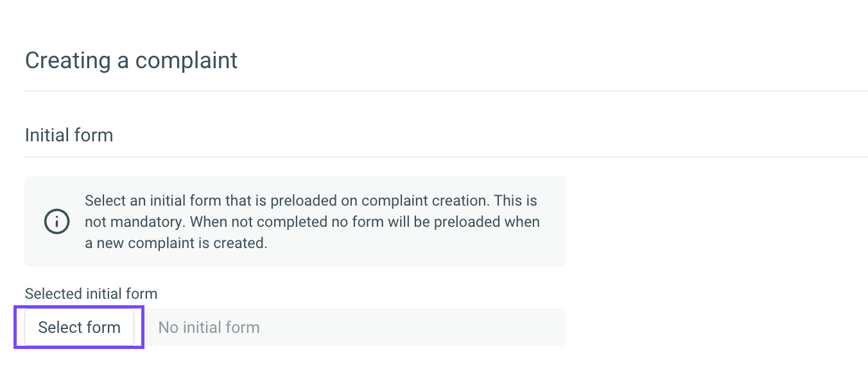Click divider below Creating a complaint title
The height and width of the screenshot is (392, 868).
[446, 91]
